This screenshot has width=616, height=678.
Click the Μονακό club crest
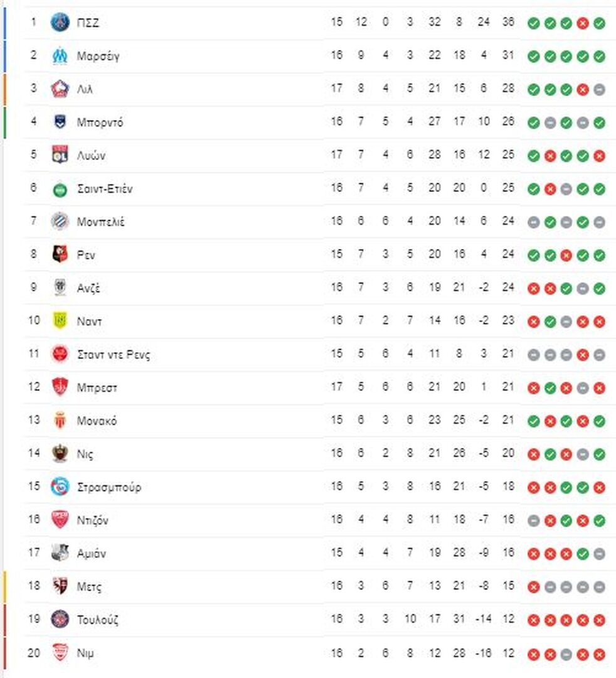[x=60, y=420]
